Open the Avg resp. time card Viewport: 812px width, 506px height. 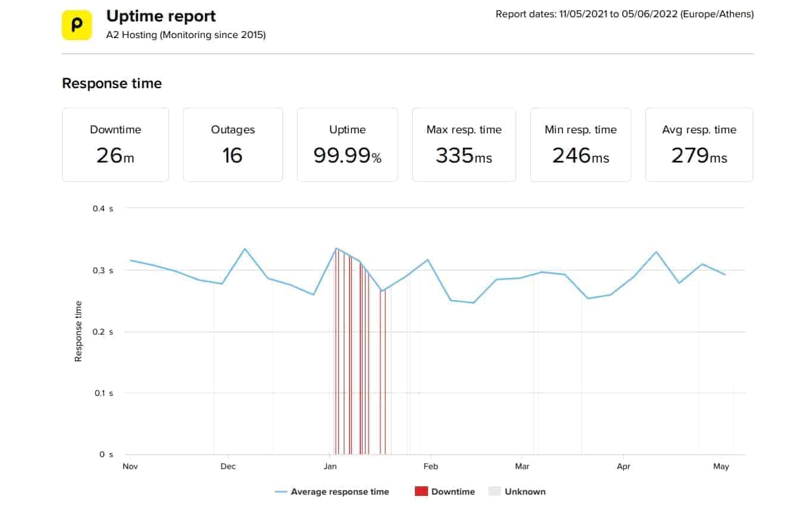pos(699,145)
